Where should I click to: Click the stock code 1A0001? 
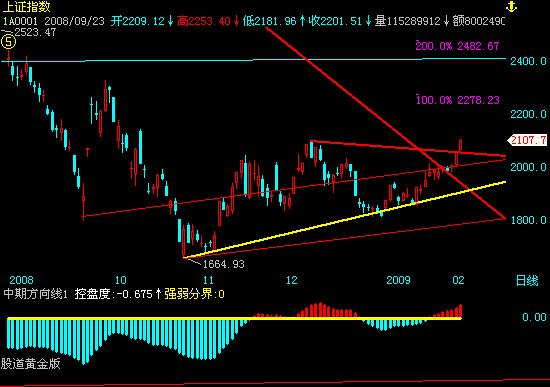click(20, 21)
